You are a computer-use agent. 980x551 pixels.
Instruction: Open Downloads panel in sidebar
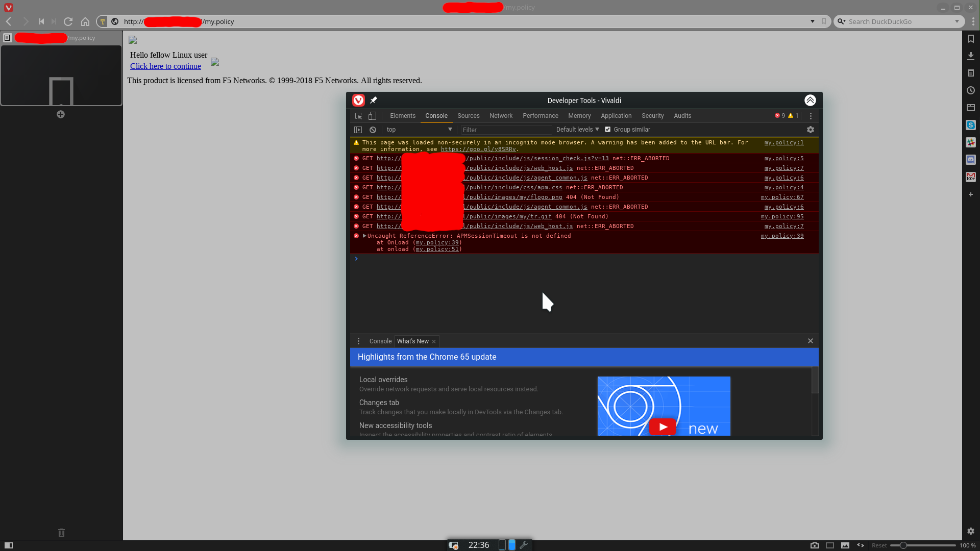tap(970, 56)
